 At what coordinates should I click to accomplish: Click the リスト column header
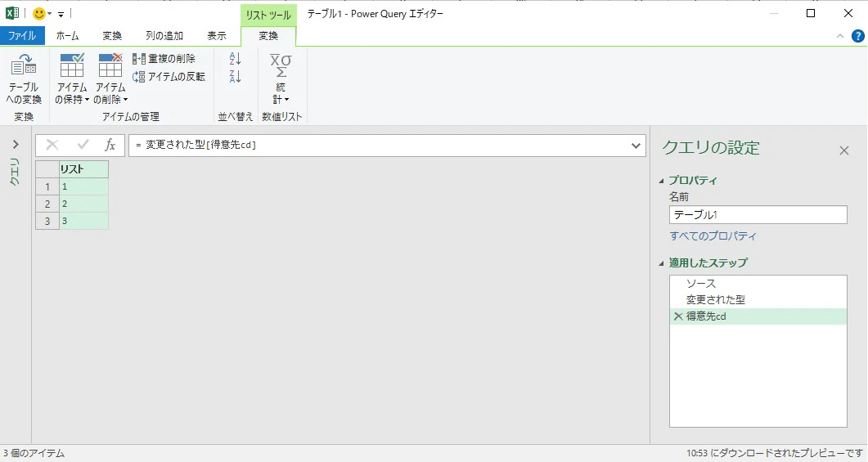point(83,169)
